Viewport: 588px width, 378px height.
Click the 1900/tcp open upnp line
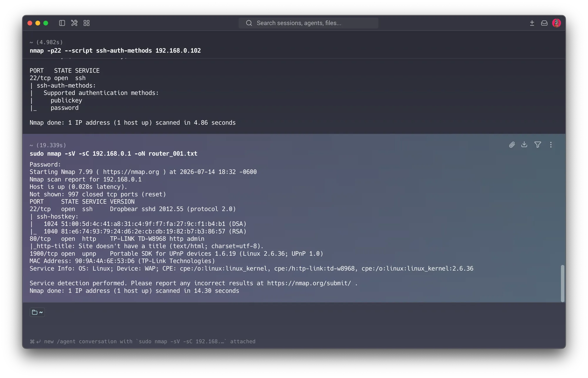(x=176, y=254)
